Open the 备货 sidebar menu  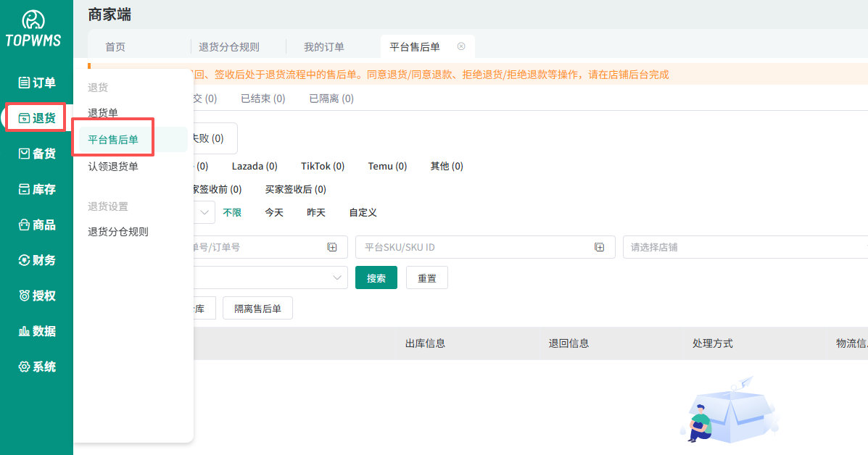point(36,153)
